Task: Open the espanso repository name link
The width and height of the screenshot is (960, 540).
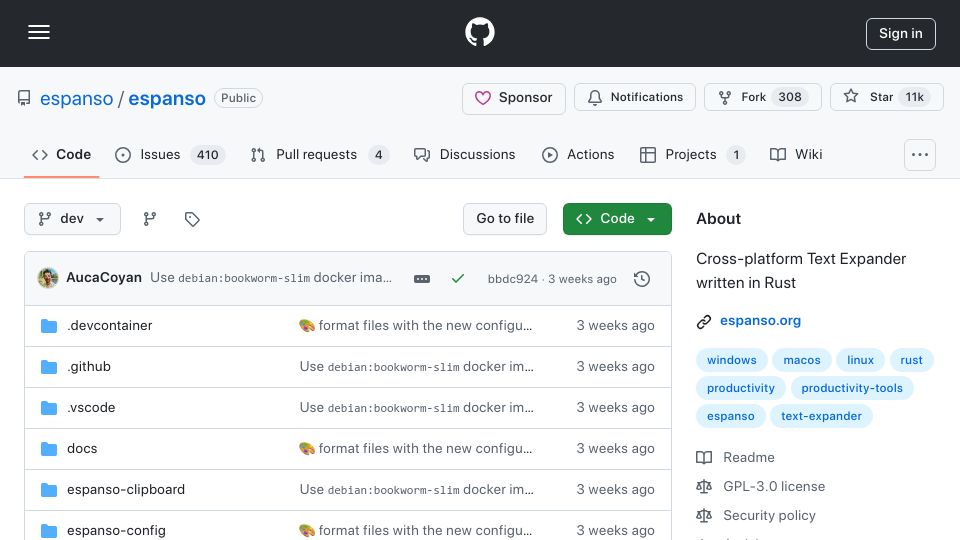Action: pos(167,99)
